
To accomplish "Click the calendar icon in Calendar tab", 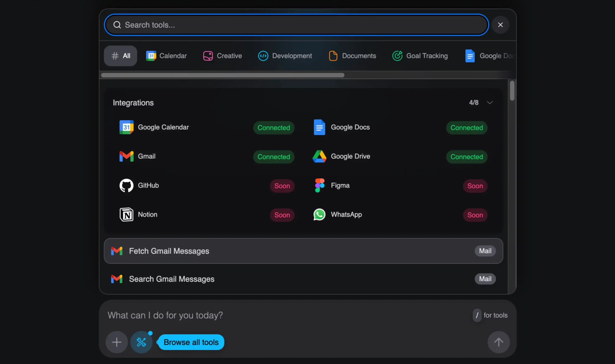I will (151, 56).
